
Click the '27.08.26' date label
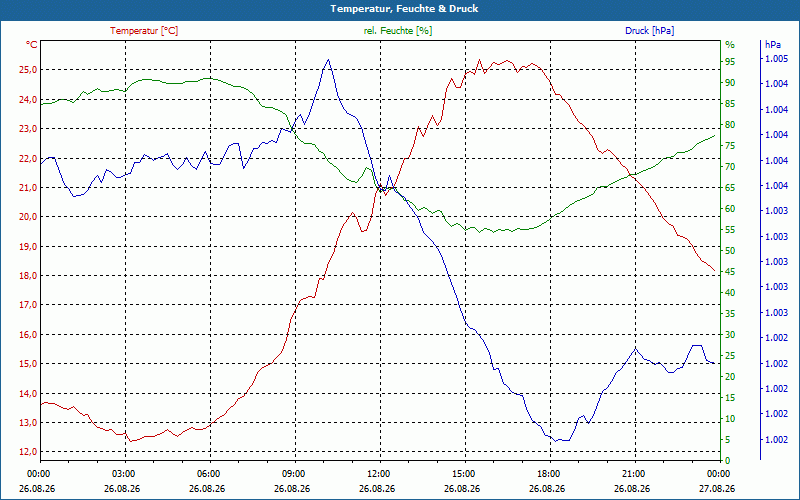[717, 488]
